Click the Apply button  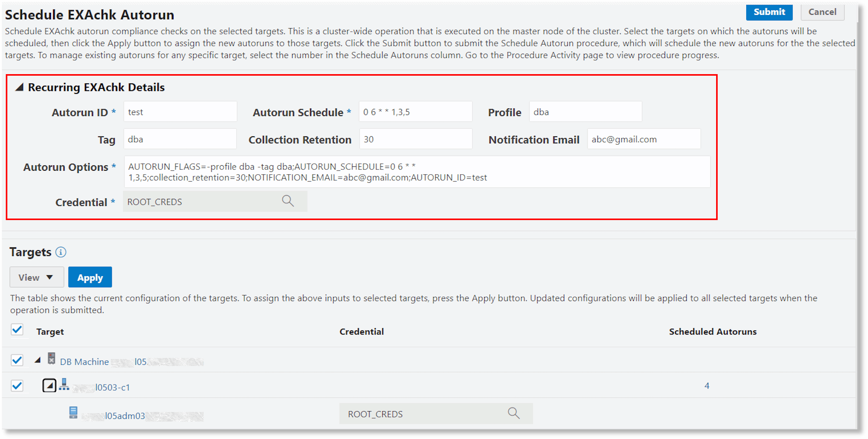(x=90, y=277)
